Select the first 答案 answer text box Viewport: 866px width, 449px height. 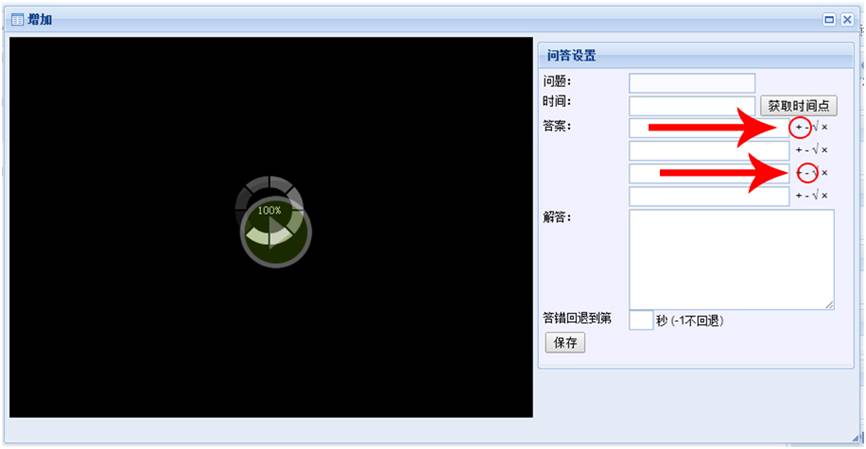pyautogui.click(x=708, y=128)
